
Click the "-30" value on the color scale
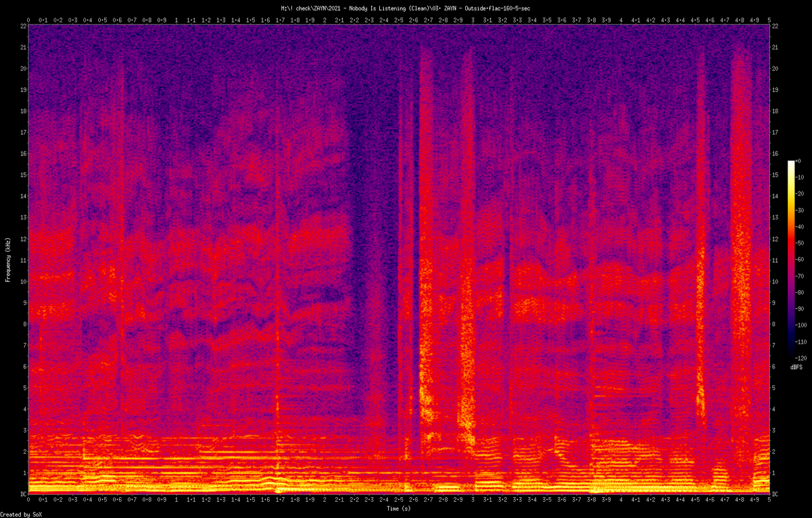[801, 210]
